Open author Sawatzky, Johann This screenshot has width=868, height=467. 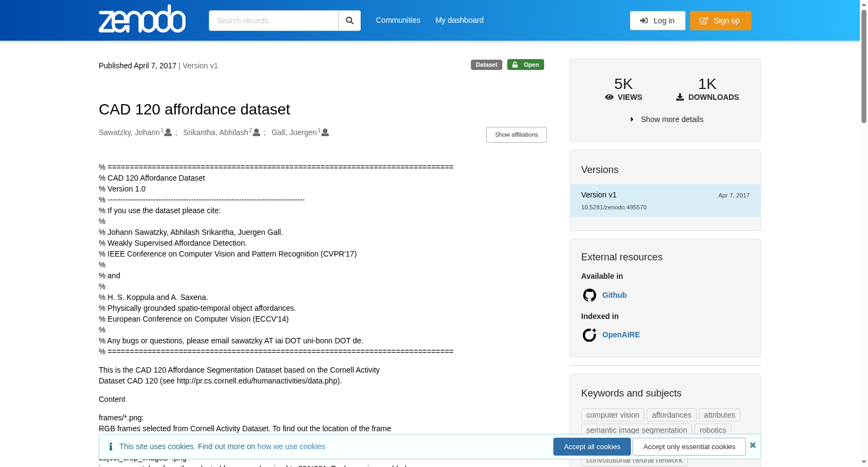tap(129, 132)
